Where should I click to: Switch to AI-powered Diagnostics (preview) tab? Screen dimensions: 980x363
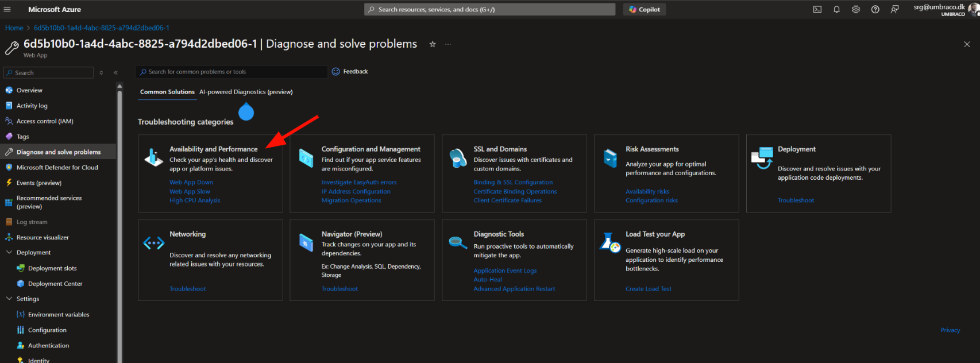(246, 92)
